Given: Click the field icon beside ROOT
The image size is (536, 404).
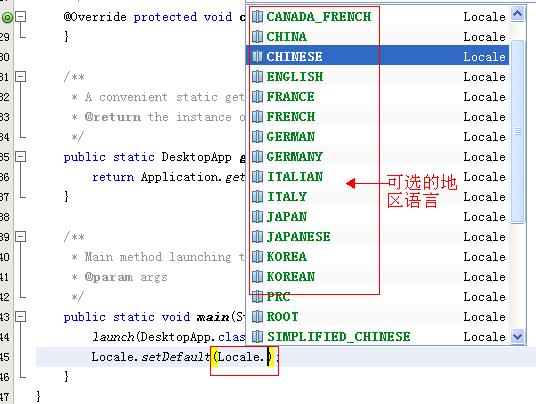Looking at the screenshot, I should [257, 317].
